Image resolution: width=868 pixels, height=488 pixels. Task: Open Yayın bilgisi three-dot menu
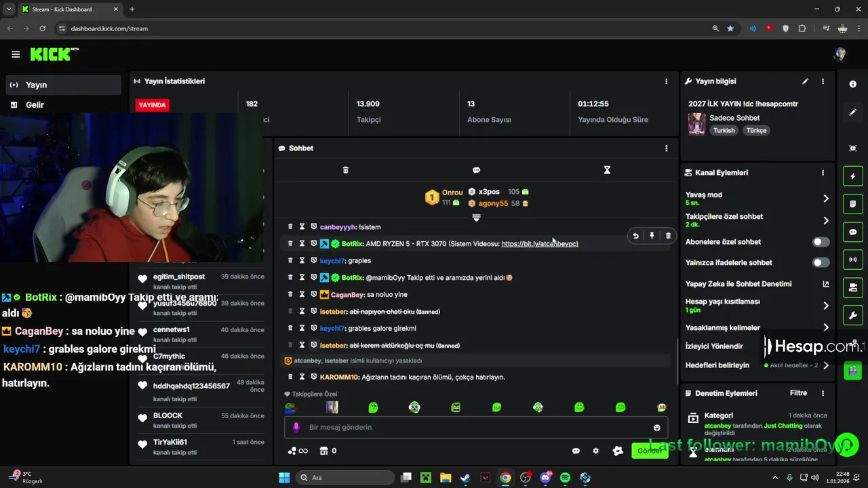(823, 81)
